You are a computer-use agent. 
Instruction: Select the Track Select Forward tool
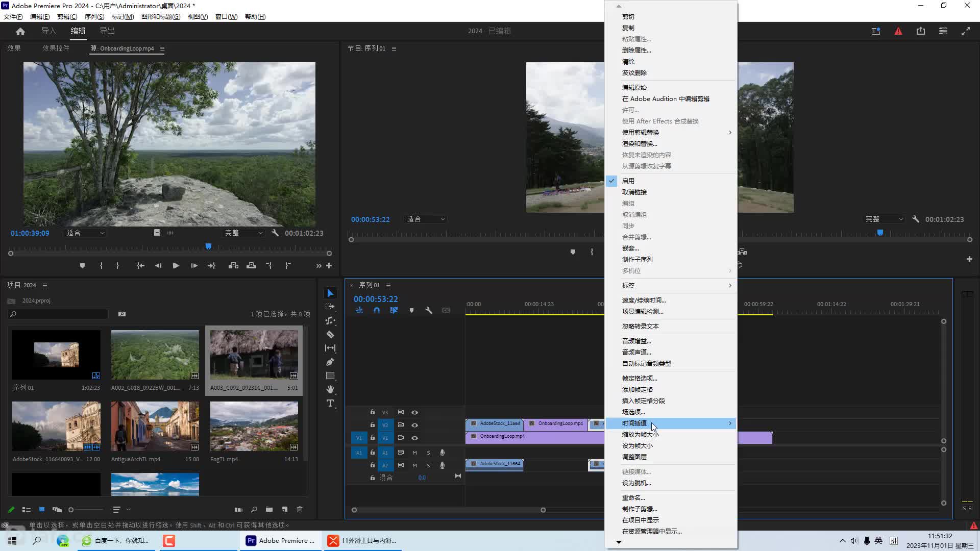330,307
